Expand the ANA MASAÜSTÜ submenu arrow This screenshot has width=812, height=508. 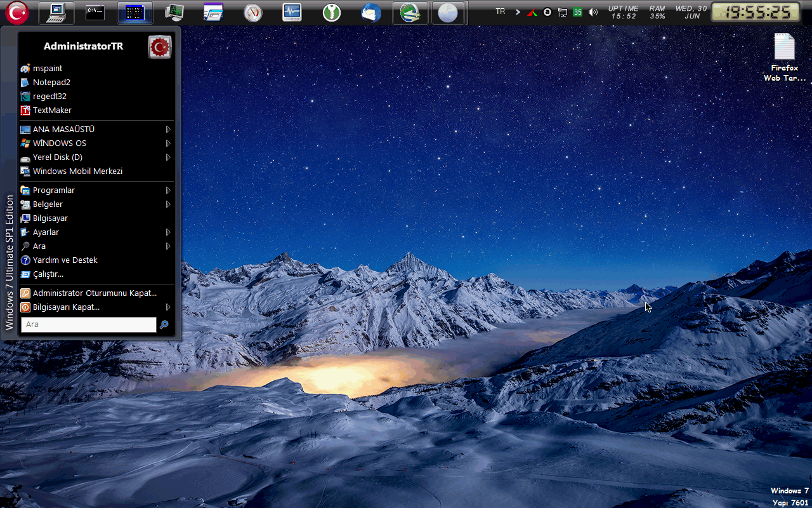168,129
